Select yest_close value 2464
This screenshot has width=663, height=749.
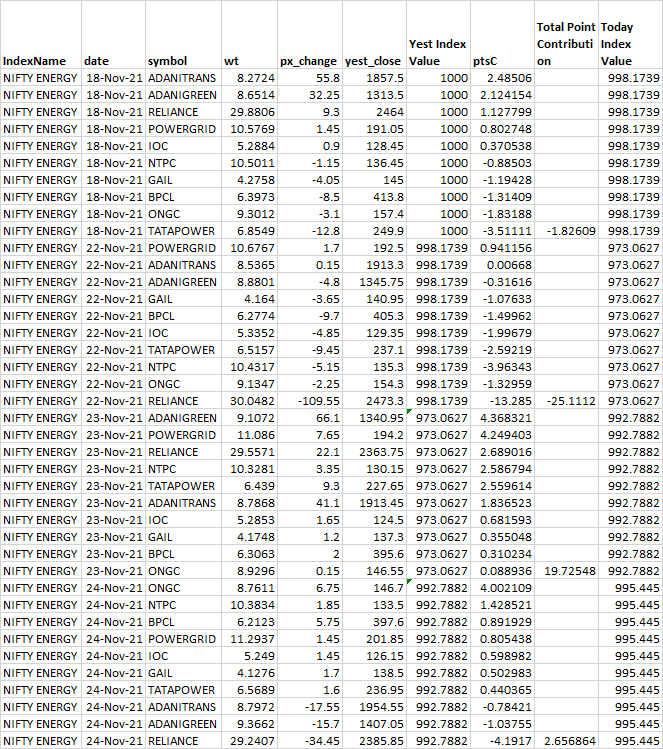(390, 112)
